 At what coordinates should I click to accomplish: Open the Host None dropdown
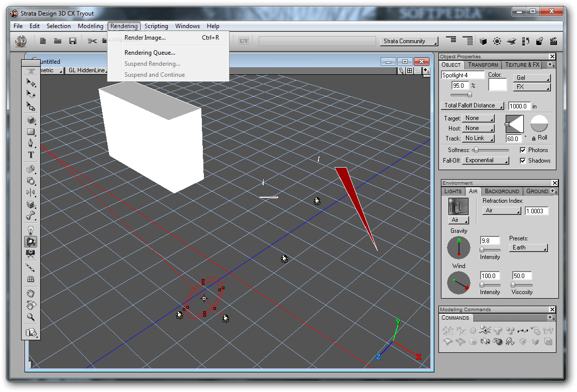(479, 128)
